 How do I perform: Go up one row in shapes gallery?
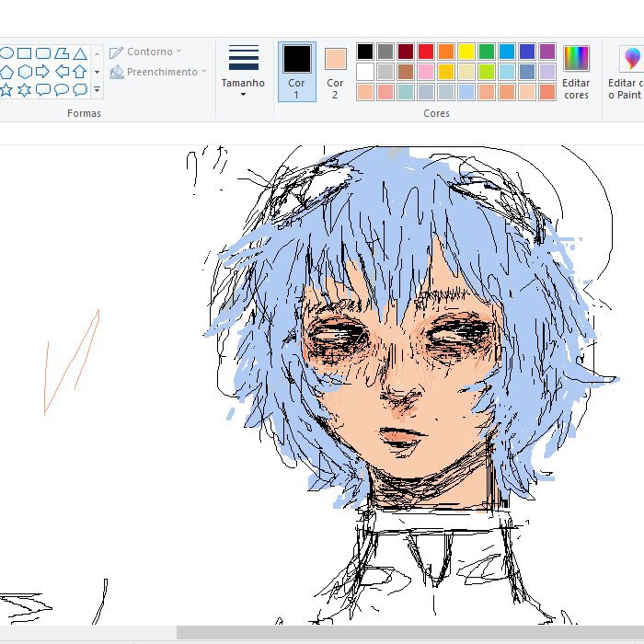click(97, 53)
